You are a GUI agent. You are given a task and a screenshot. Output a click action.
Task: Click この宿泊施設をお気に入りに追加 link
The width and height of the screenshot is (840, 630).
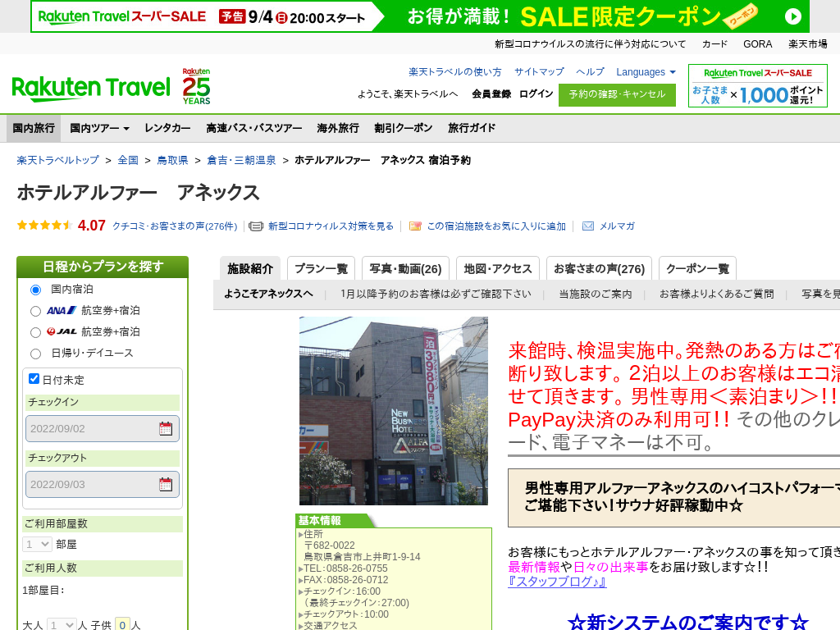[496, 226]
